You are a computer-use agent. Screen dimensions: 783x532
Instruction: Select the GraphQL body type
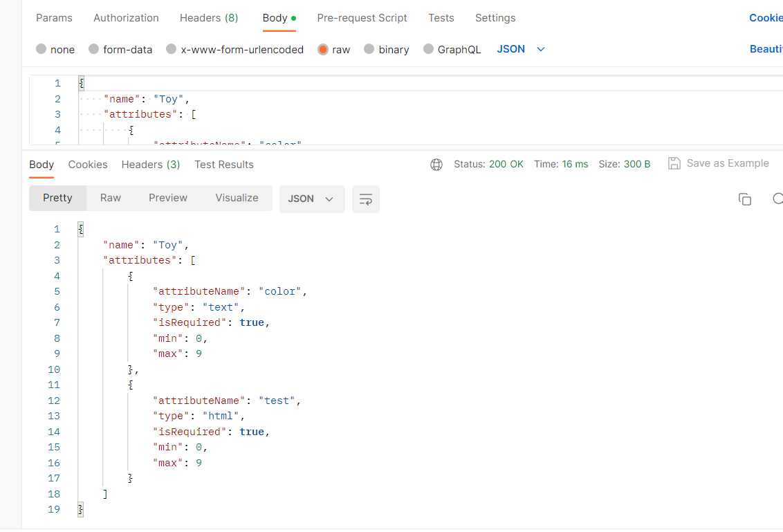tap(452, 49)
